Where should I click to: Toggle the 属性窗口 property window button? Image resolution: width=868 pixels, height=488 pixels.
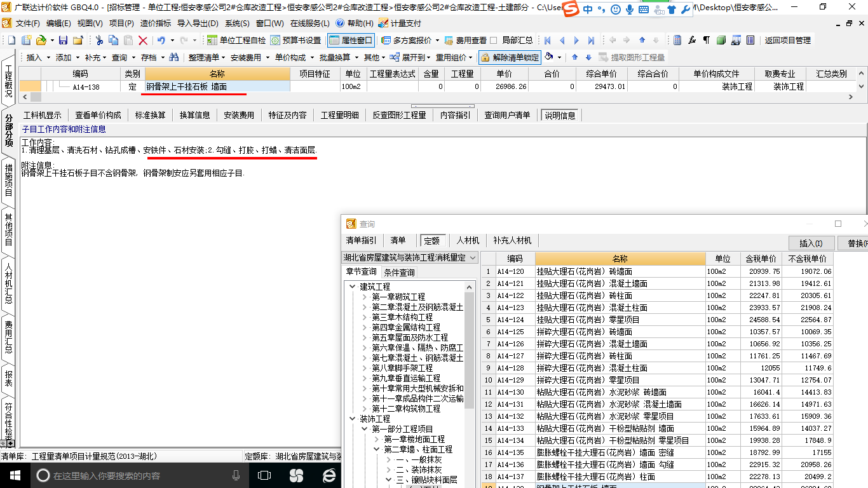(x=351, y=40)
